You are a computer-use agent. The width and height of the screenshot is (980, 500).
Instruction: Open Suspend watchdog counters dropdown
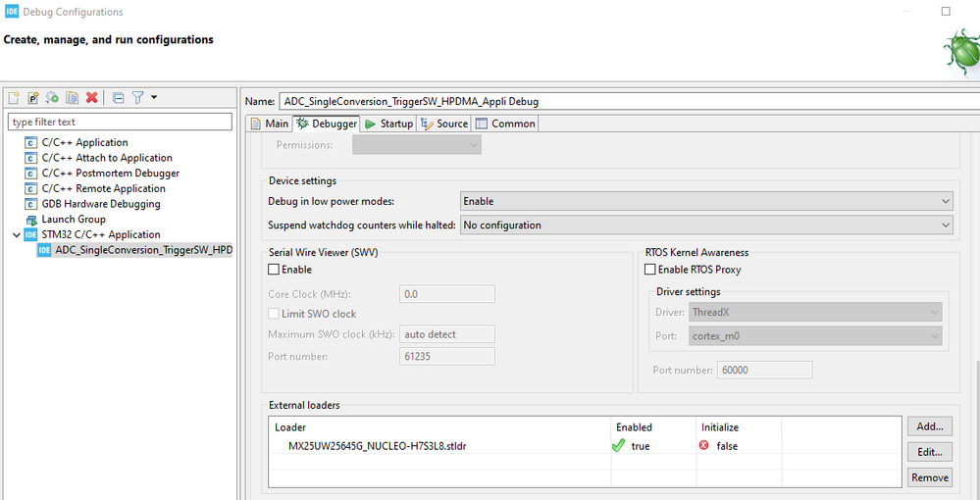point(706,225)
